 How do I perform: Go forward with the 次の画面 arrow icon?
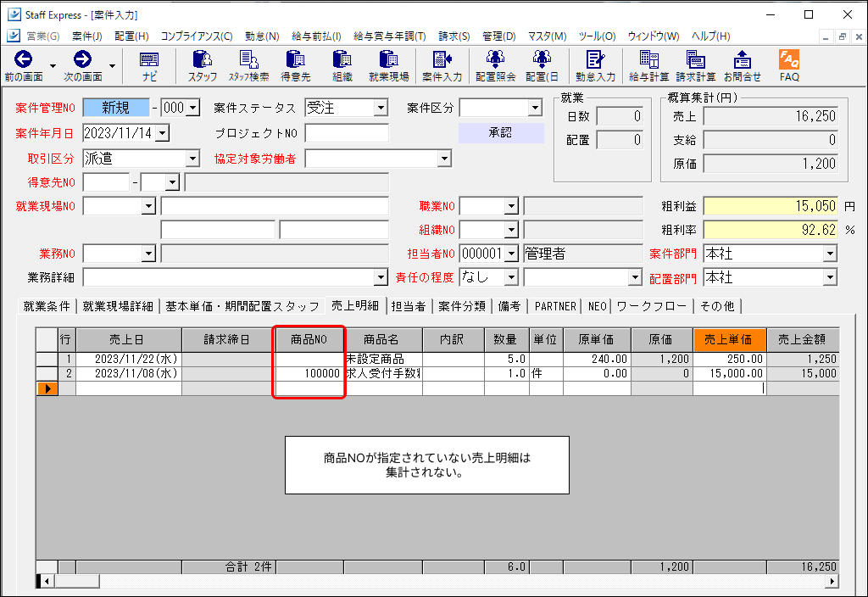pyautogui.click(x=82, y=60)
